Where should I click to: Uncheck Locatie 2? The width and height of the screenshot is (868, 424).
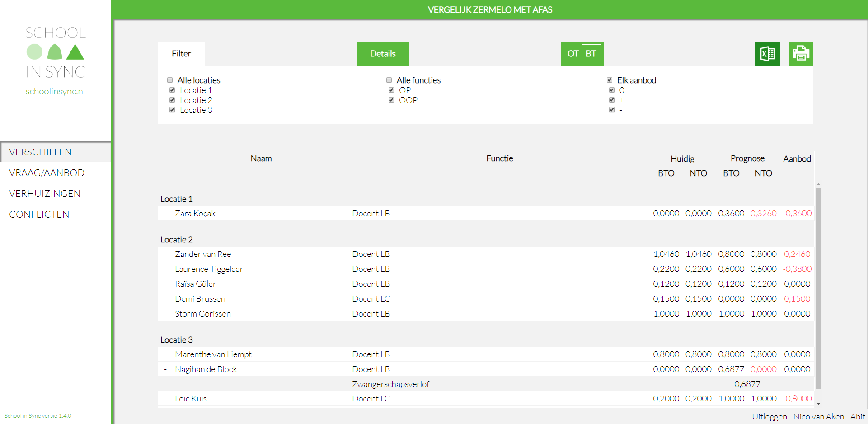(x=172, y=100)
